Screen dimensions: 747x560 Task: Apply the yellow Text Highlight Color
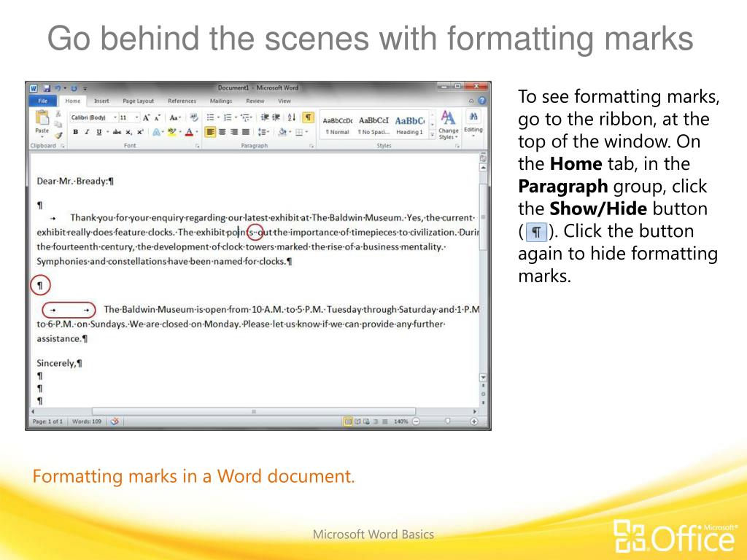(x=171, y=132)
